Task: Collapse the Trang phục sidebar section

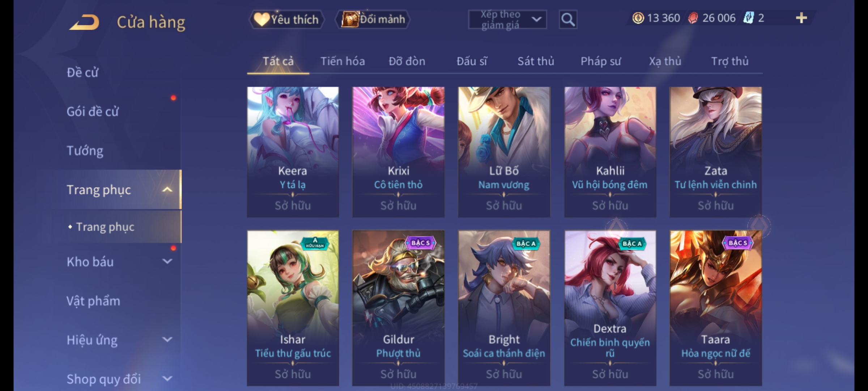Action: pyautogui.click(x=167, y=190)
